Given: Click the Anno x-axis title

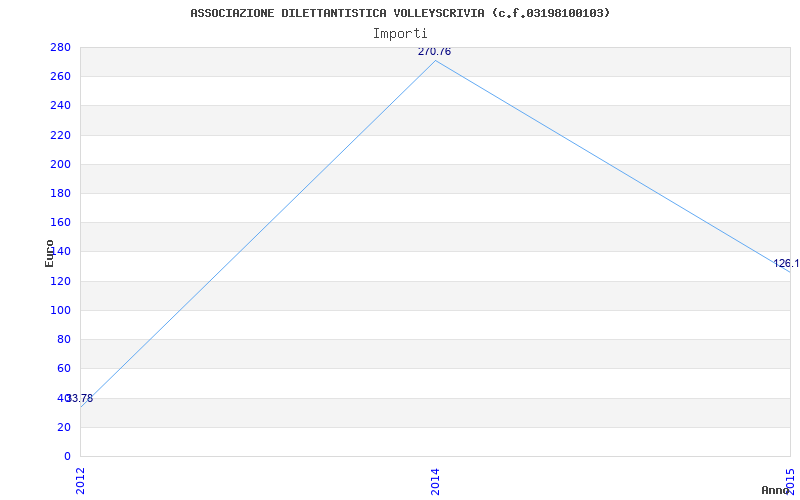Looking at the screenshot, I should (776, 490).
